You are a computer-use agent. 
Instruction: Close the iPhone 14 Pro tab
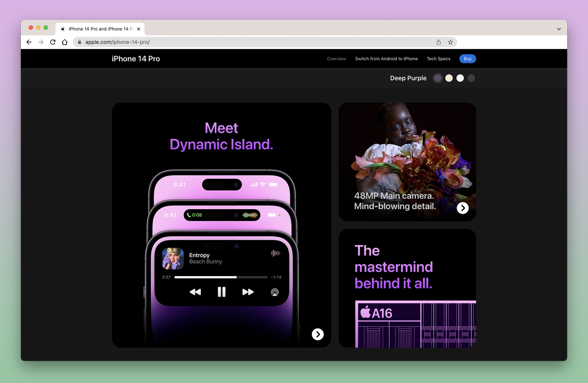138,29
